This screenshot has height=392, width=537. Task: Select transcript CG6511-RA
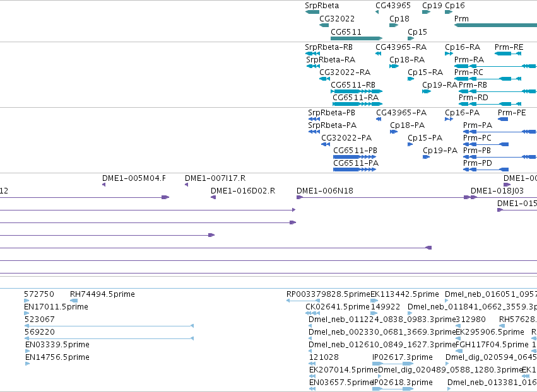(x=358, y=104)
